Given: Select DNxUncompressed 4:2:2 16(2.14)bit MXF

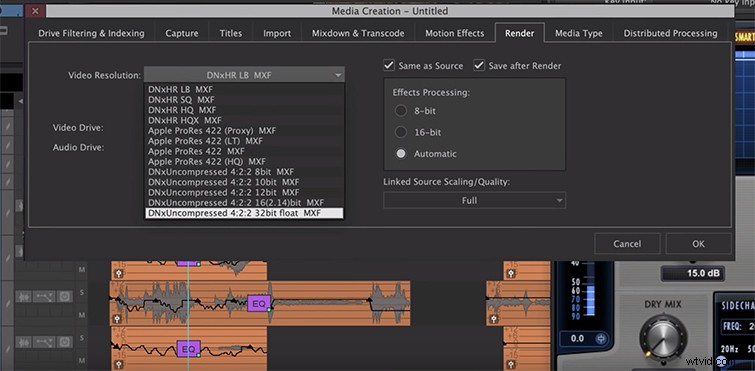Looking at the screenshot, I should point(244,203).
